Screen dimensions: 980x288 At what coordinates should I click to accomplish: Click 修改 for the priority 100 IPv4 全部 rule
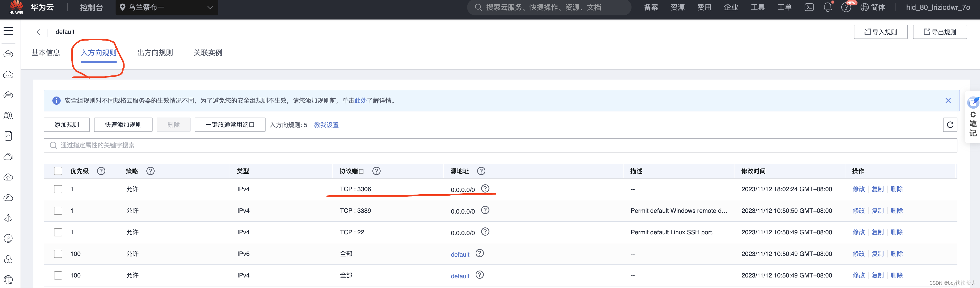pyautogui.click(x=859, y=275)
